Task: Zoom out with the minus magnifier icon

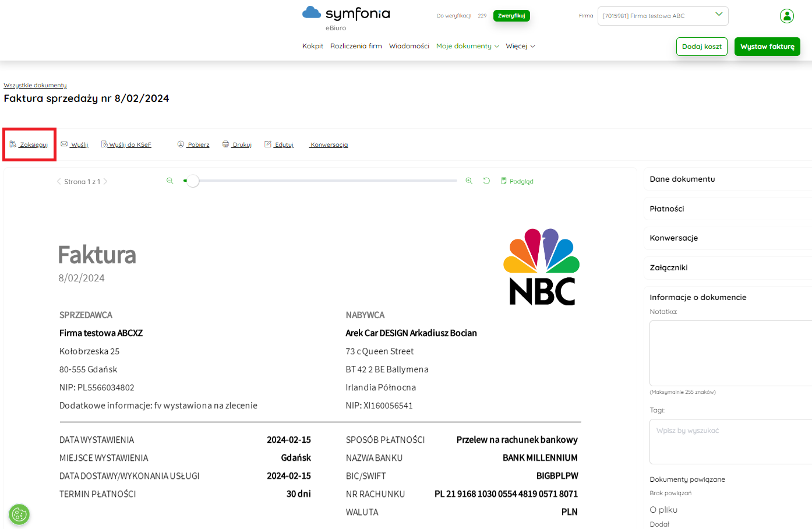Action: (x=170, y=181)
